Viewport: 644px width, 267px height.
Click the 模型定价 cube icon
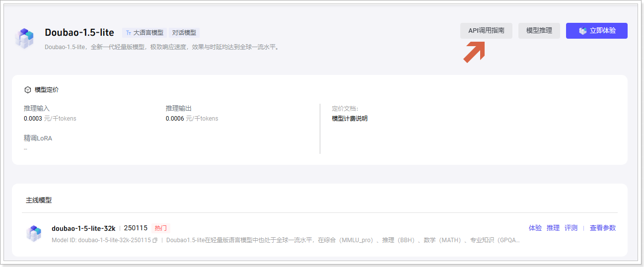pyautogui.click(x=28, y=90)
